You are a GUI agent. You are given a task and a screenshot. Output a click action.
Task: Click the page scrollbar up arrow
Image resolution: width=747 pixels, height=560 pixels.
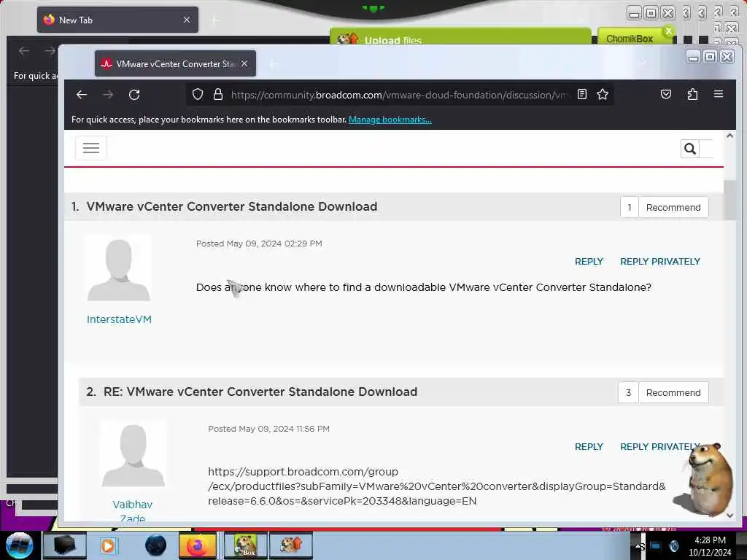[x=729, y=136]
